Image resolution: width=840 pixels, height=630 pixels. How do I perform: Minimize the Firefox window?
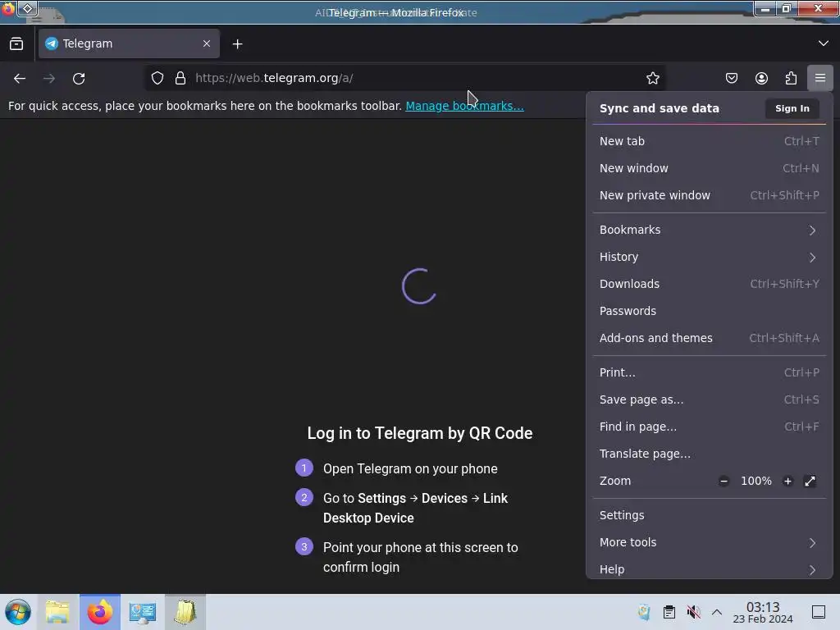click(x=765, y=8)
